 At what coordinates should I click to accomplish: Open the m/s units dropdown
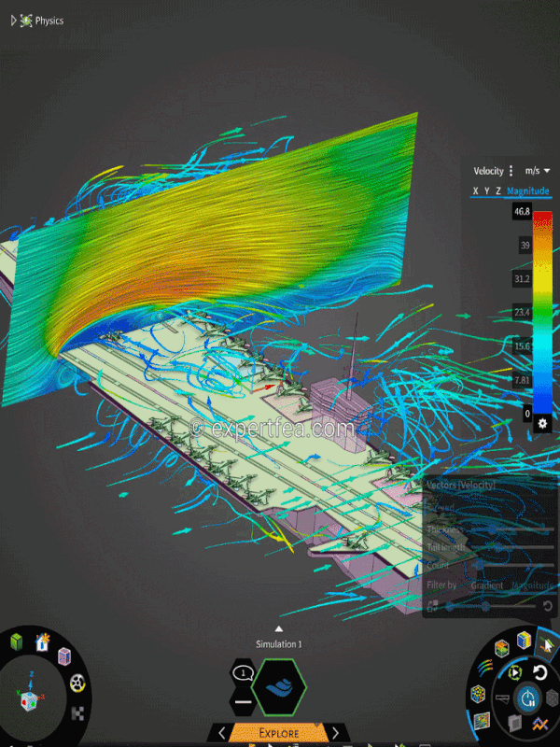click(x=538, y=171)
